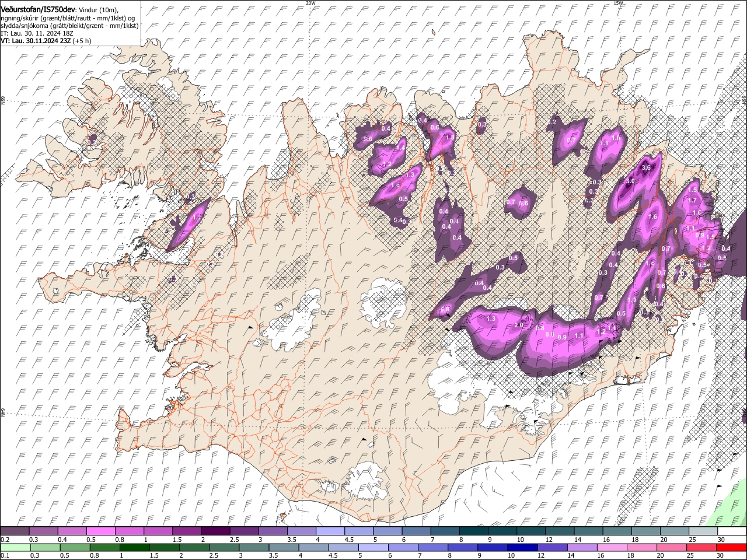Select the bright pink snow-scale swatch starting at 0.5

click(100, 531)
